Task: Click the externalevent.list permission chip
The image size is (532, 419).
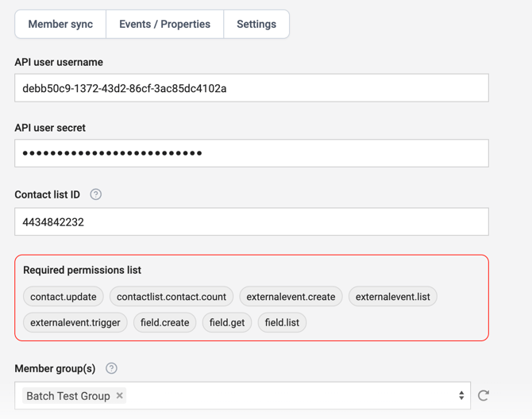Action: tap(393, 297)
